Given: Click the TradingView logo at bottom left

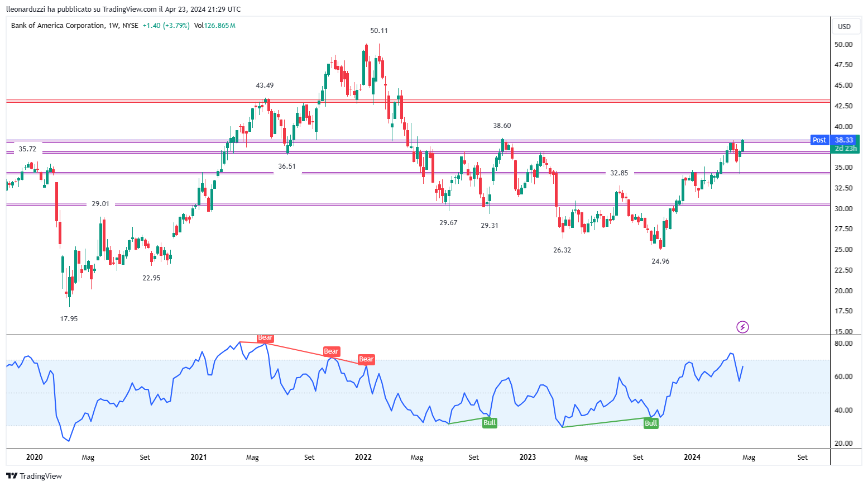Looking at the screenshot, I should 34,476.
